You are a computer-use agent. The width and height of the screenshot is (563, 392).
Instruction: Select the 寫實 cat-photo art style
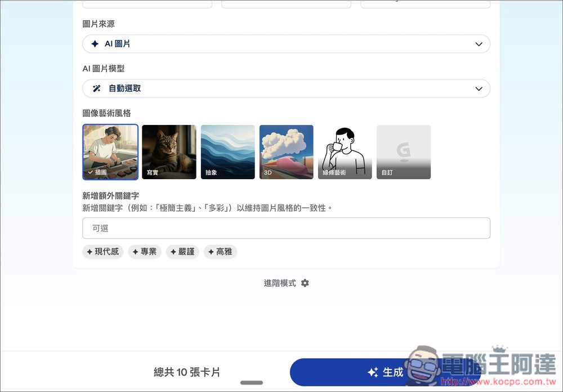[x=169, y=151]
